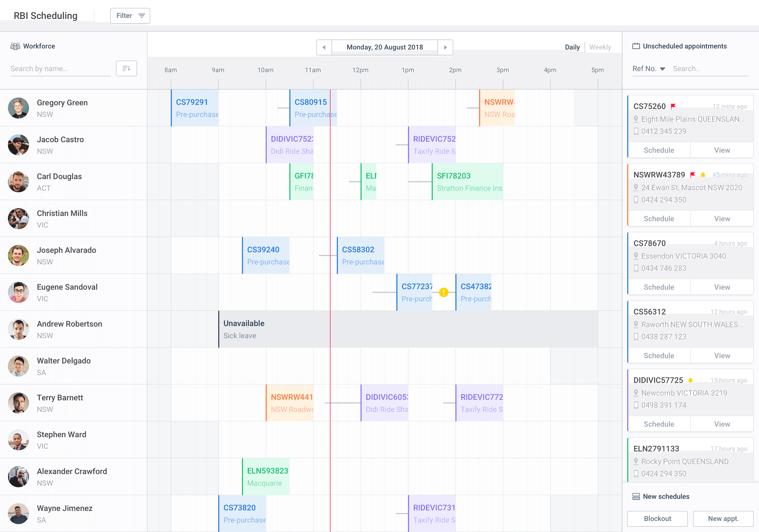
Task: View the CS78670 appointment
Action: pyautogui.click(x=722, y=287)
